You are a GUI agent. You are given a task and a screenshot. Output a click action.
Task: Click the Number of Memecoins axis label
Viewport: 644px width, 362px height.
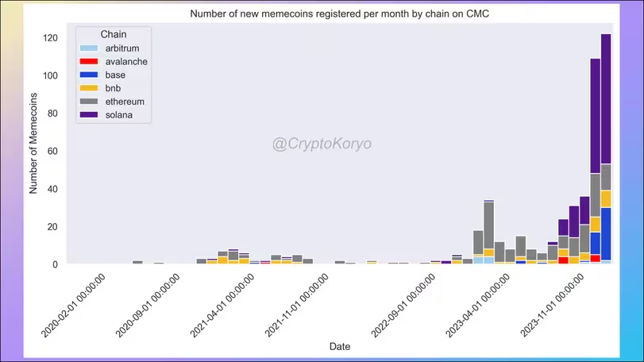click(x=33, y=143)
